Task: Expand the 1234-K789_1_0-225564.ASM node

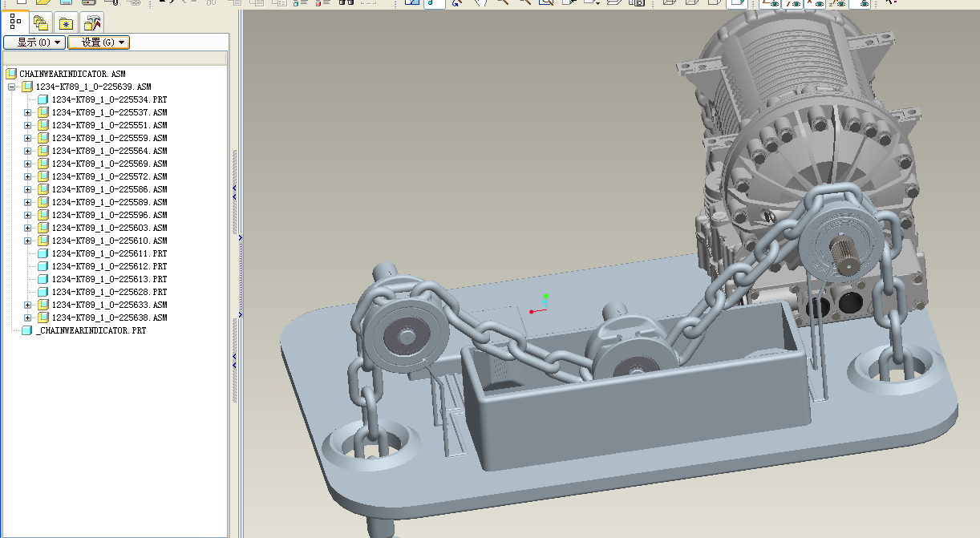Action: (27, 151)
